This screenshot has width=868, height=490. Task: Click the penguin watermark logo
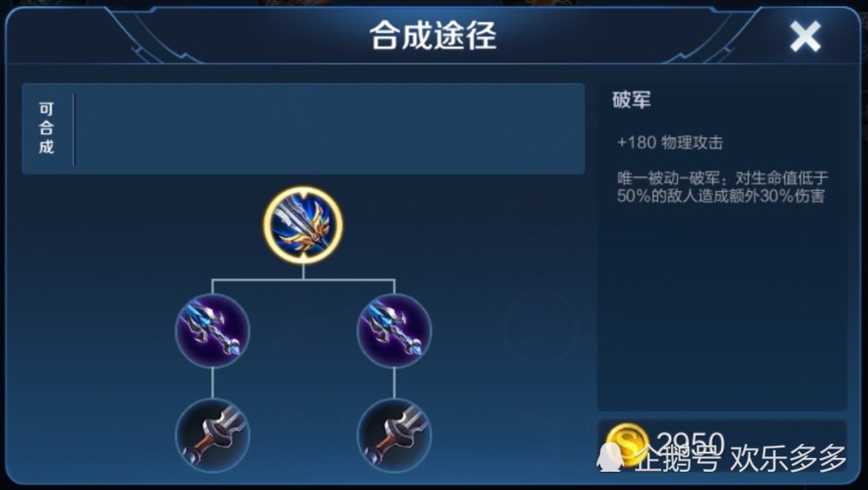pos(609,459)
